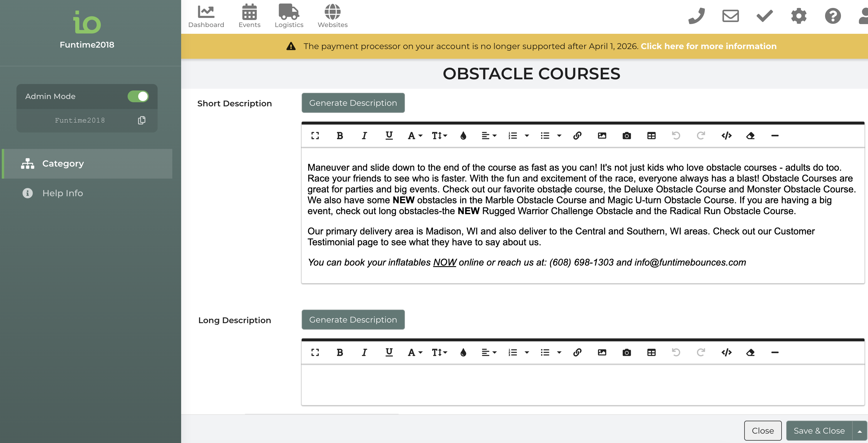Click Generate Description for Long Description

pos(353,319)
